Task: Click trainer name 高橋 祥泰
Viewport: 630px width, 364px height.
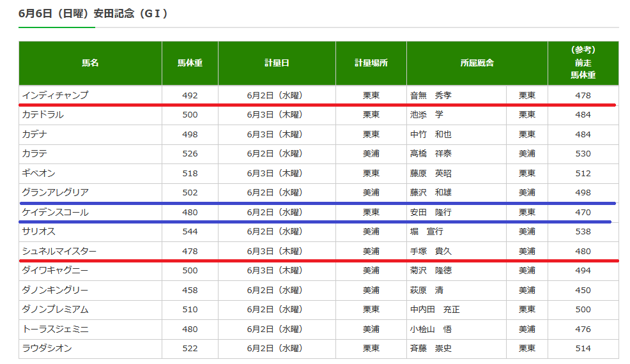Action: click(x=431, y=154)
